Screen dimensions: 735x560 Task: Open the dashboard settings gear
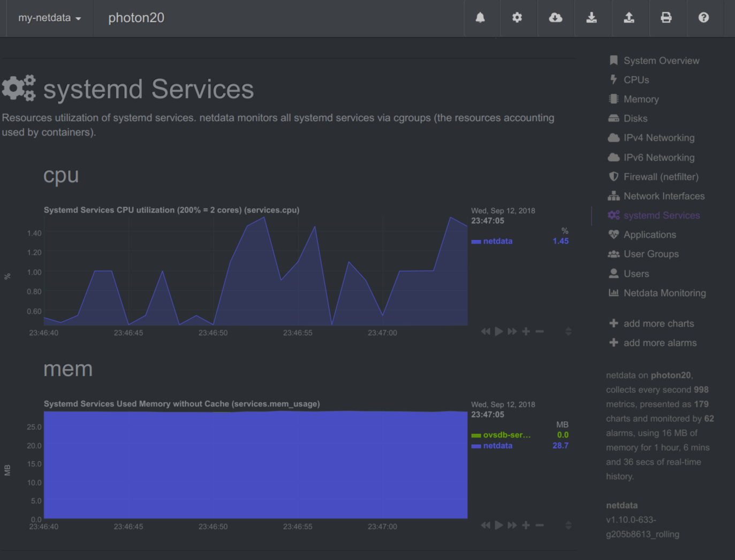tap(517, 18)
